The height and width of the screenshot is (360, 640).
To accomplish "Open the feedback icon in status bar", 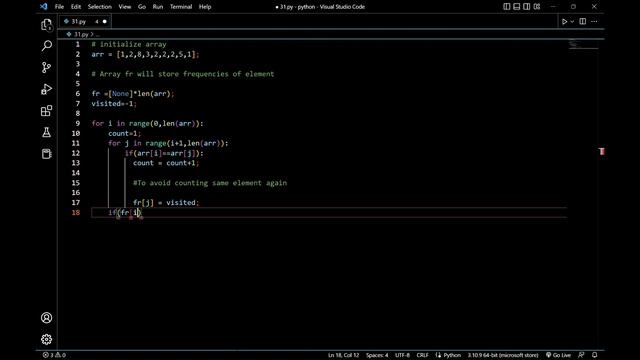I will 581,355.
